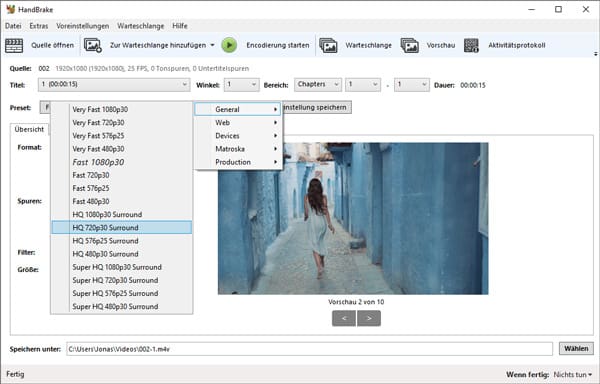Open the Chapters range type dropdown
The height and width of the screenshot is (384, 600).
point(318,85)
